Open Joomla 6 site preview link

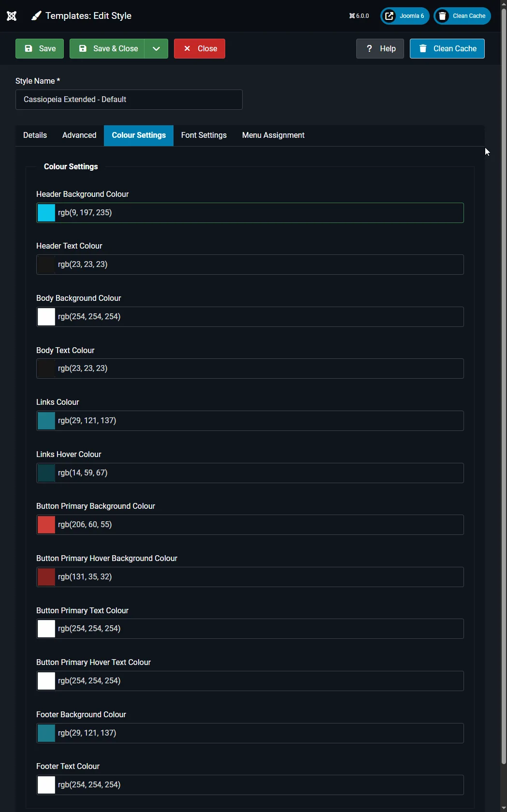click(405, 16)
